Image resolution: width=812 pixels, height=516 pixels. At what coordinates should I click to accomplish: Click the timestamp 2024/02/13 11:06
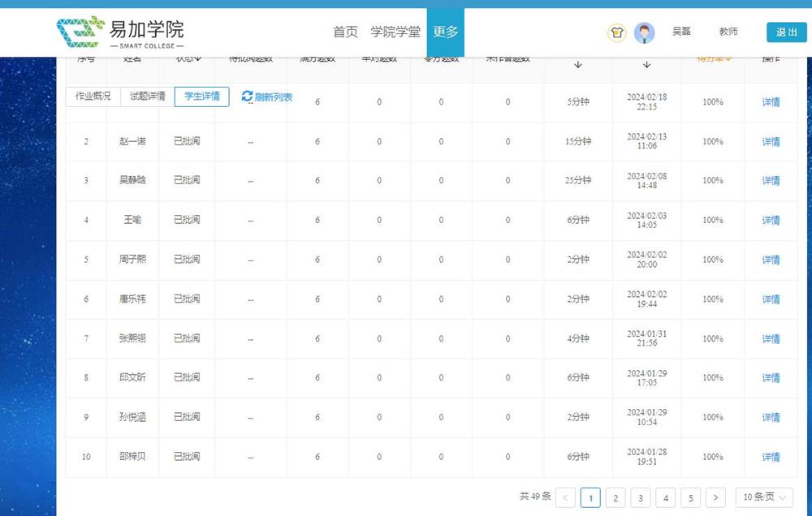[x=647, y=141]
